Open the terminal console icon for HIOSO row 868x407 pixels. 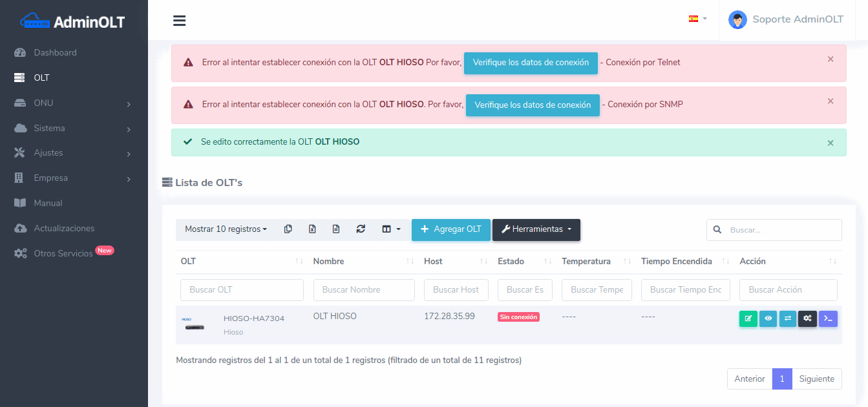click(828, 319)
